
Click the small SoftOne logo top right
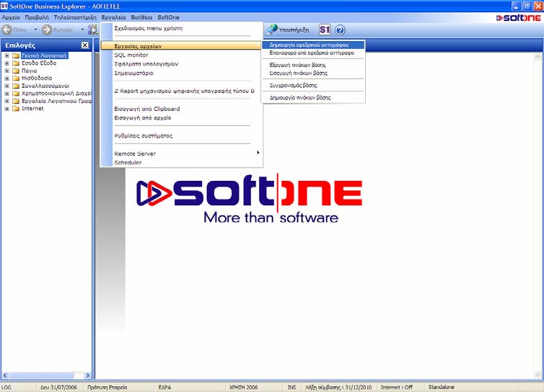[x=518, y=18]
